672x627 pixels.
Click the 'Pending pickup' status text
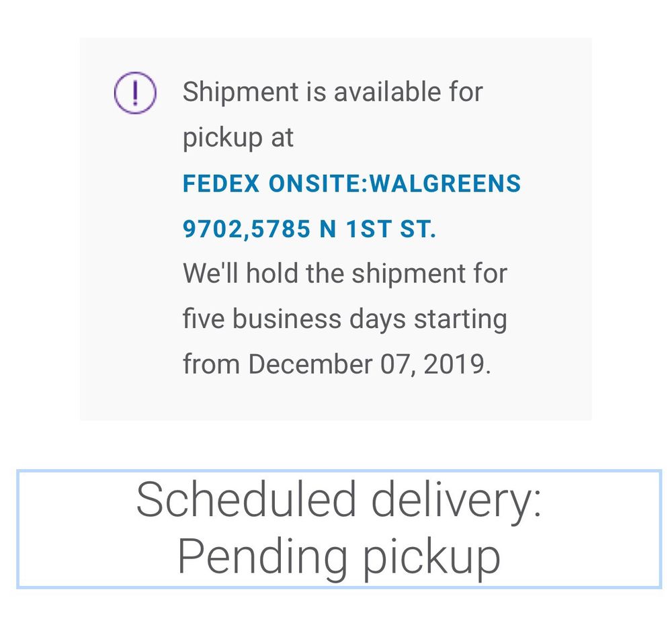coord(339,557)
